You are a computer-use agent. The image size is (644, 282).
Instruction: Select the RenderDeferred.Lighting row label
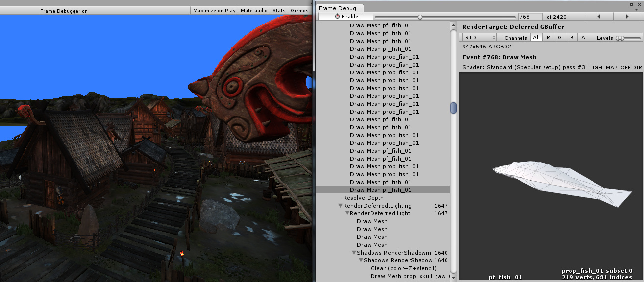point(377,206)
